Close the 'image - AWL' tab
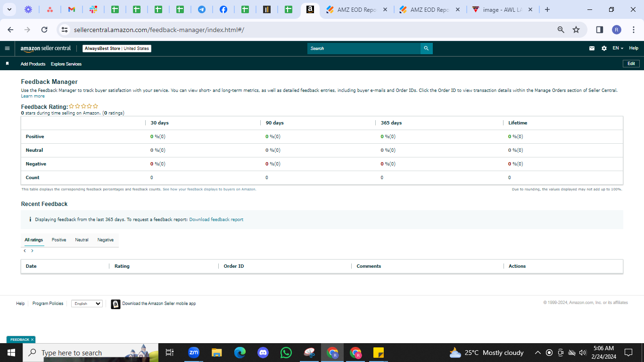The height and width of the screenshot is (362, 644). pyautogui.click(x=530, y=9)
